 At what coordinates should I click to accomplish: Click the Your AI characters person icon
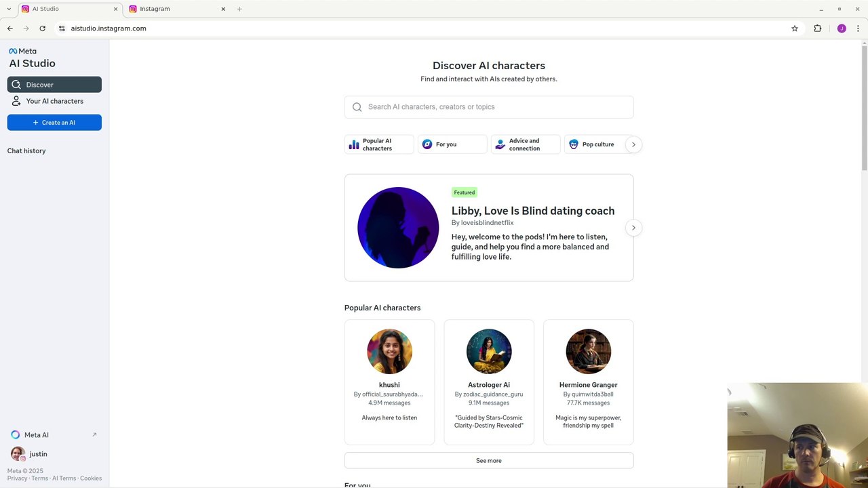tap(16, 101)
